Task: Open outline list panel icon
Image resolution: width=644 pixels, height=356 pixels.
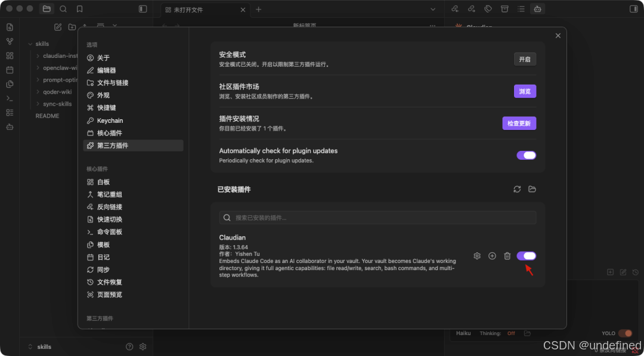Action: (521, 8)
